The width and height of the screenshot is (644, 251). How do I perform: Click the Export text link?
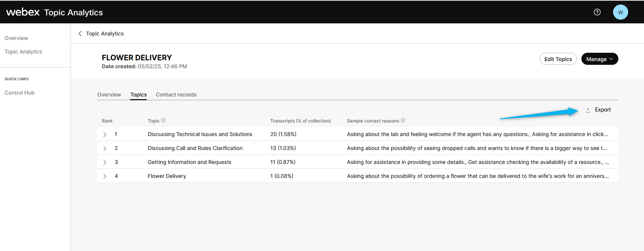pos(603,110)
